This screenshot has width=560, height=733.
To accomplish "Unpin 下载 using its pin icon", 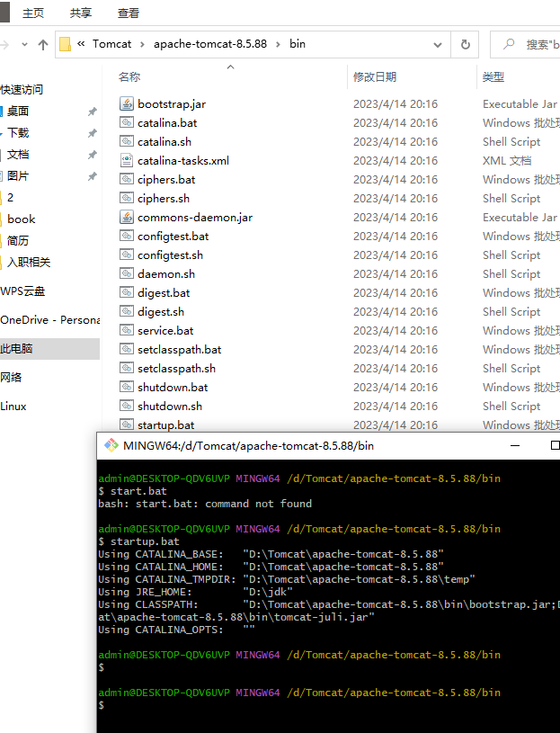I will [93, 133].
